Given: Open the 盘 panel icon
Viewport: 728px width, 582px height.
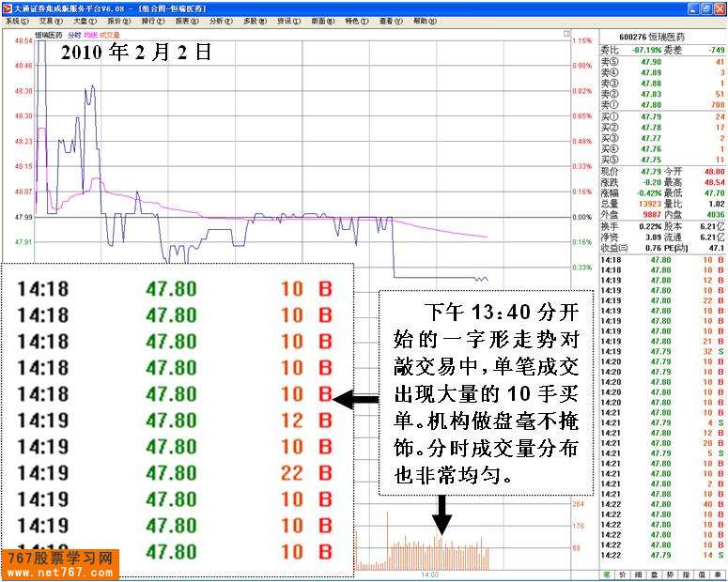Looking at the screenshot, I should 656,574.
